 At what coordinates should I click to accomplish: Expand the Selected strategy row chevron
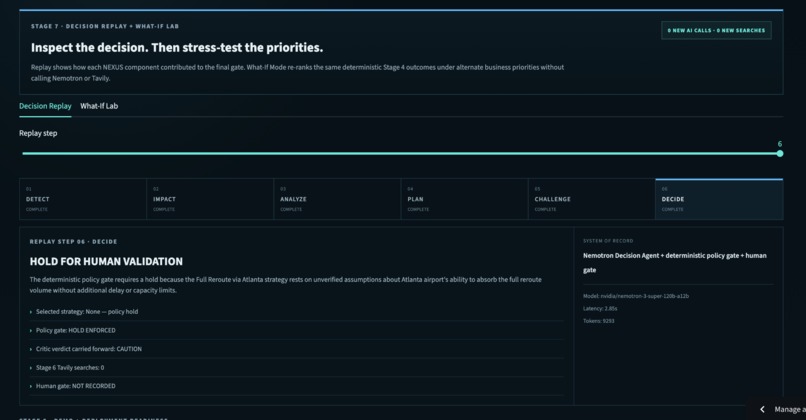pyautogui.click(x=31, y=312)
